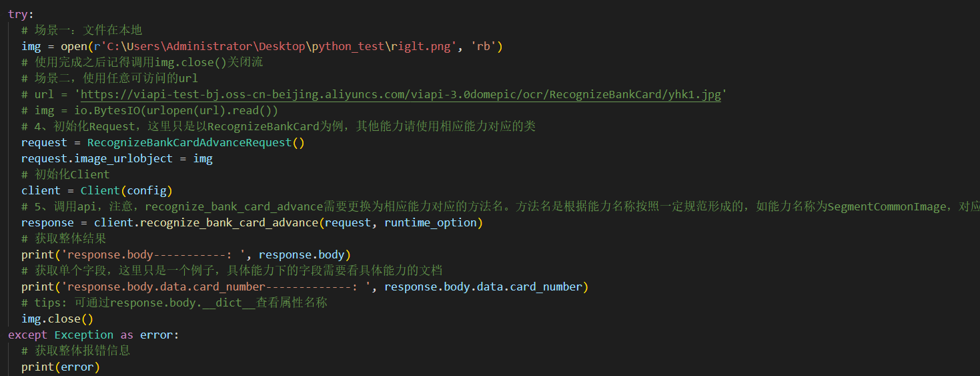Click the 初始化Client comment line
The height and width of the screenshot is (376, 980).
(65, 174)
